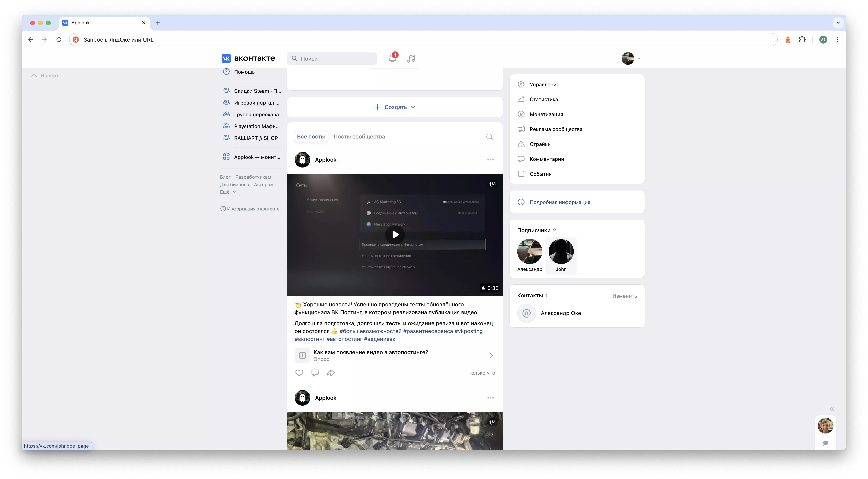The image size is (868, 479).
Task: Open Chrome profile AG avatar
Action: (x=823, y=40)
